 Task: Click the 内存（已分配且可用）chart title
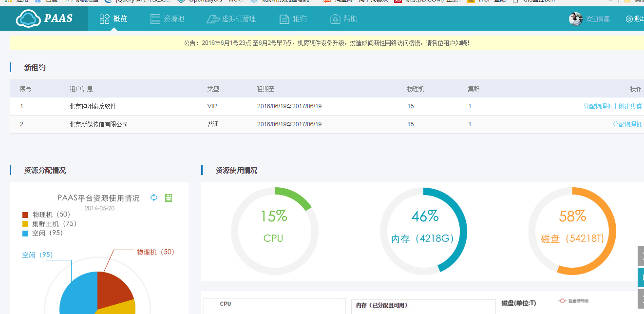click(381, 305)
